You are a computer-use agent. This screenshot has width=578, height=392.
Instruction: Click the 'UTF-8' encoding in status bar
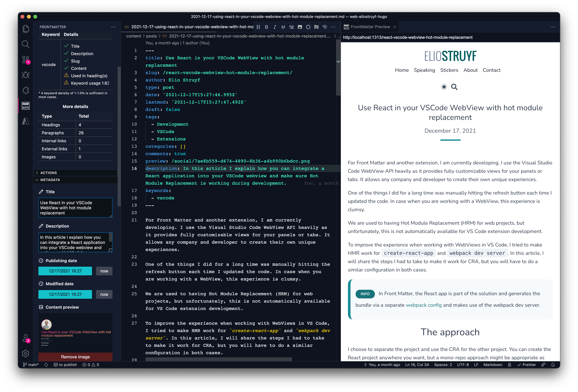tap(463, 365)
